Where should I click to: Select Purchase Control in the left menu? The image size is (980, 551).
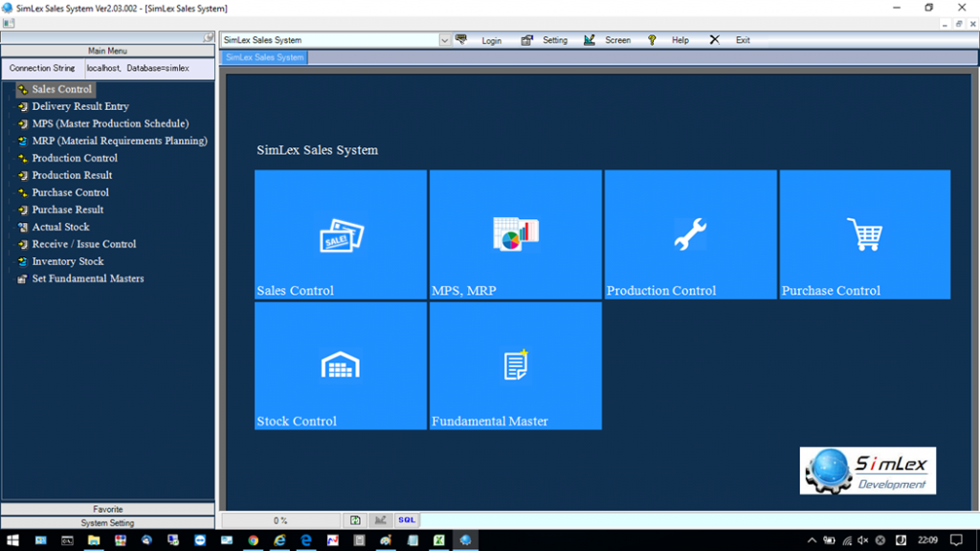click(x=70, y=192)
